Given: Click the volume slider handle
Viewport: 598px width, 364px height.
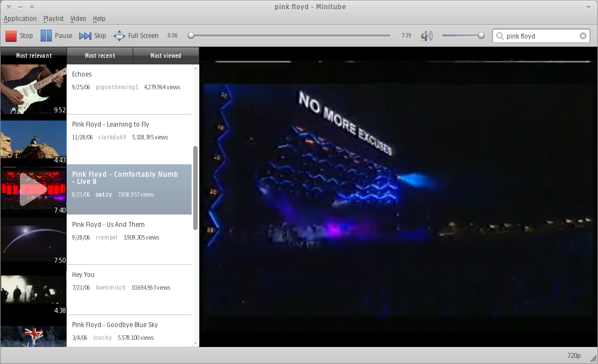Looking at the screenshot, I should tap(481, 35).
